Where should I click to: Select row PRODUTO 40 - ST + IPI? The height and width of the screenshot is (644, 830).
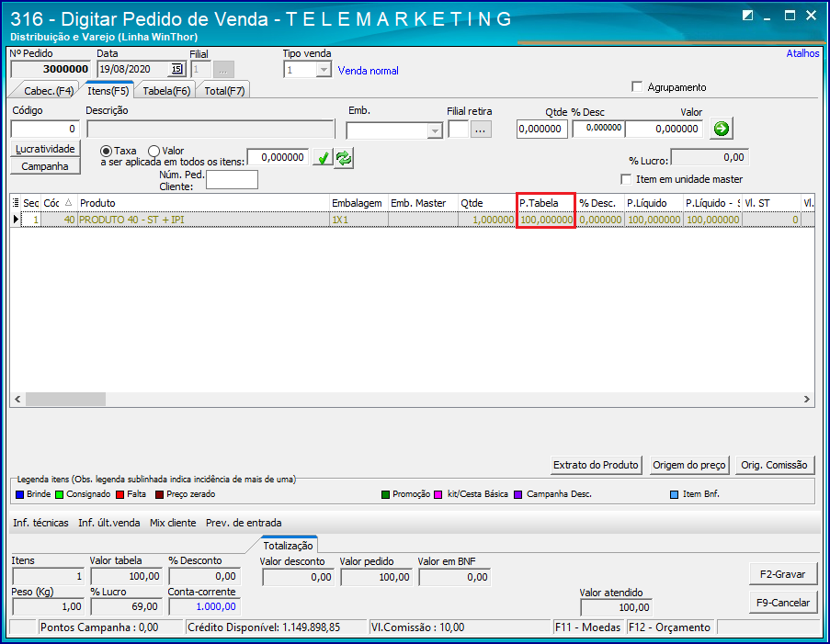click(413, 220)
